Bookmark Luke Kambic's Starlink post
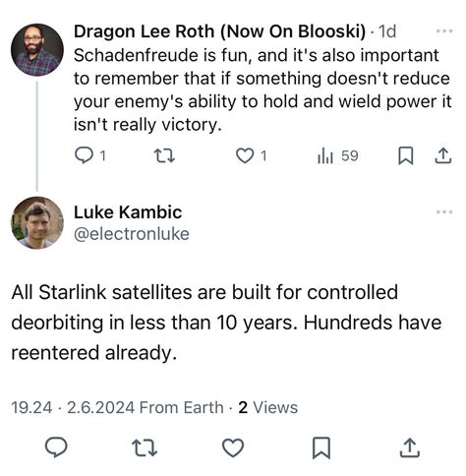Image resolution: width=466 pixels, height=476 pixels. (321, 447)
